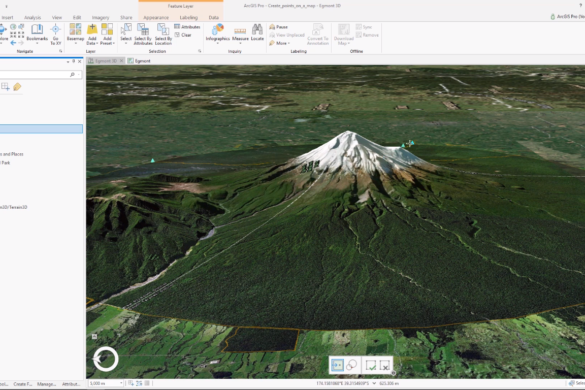Switch to the Egmont map view tab

[139, 61]
